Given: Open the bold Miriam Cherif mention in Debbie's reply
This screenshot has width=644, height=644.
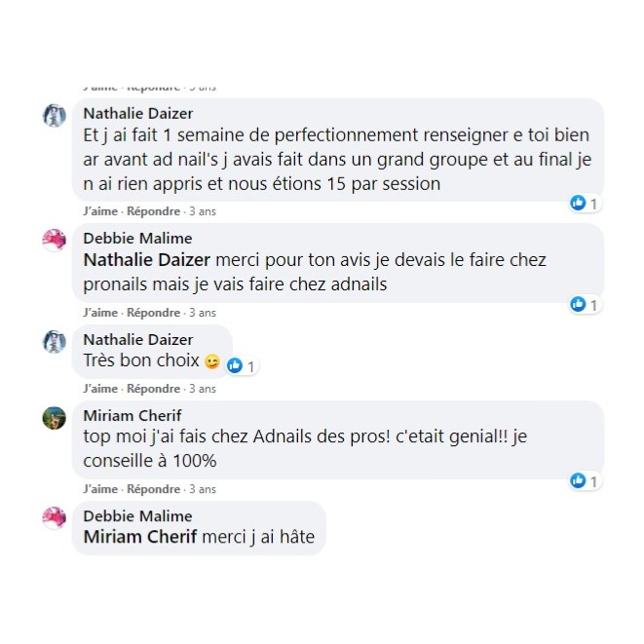Looking at the screenshot, I should point(140,537).
